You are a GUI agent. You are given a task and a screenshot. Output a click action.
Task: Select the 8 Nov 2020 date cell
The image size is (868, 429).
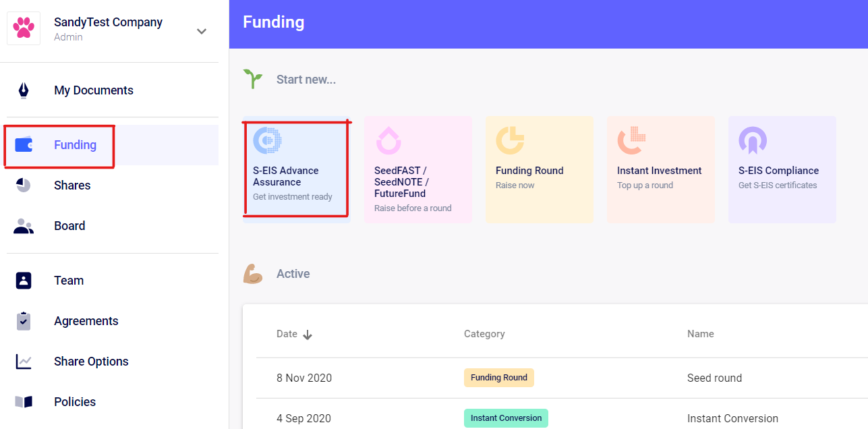pos(304,378)
